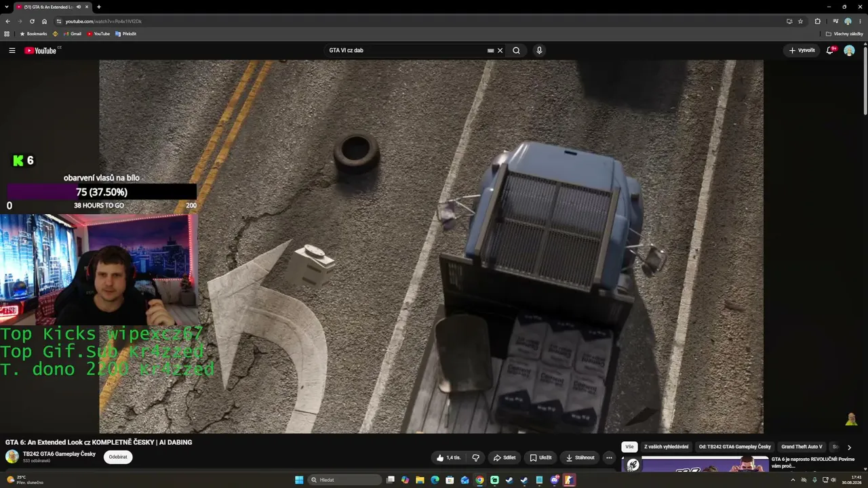The width and height of the screenshot is (868, 488).
Task: Open the apps grid in bookmarks bar
Action: point(7,34)
